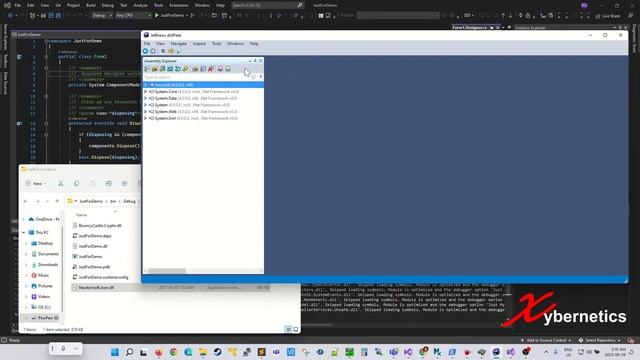Select JustForDemo.deps file in File Explorer

coord(95,236)
